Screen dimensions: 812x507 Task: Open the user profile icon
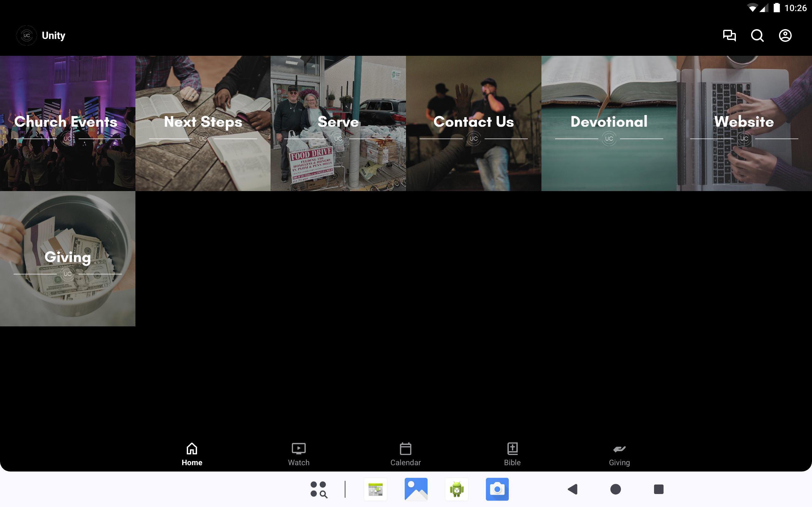click(785, 35)
